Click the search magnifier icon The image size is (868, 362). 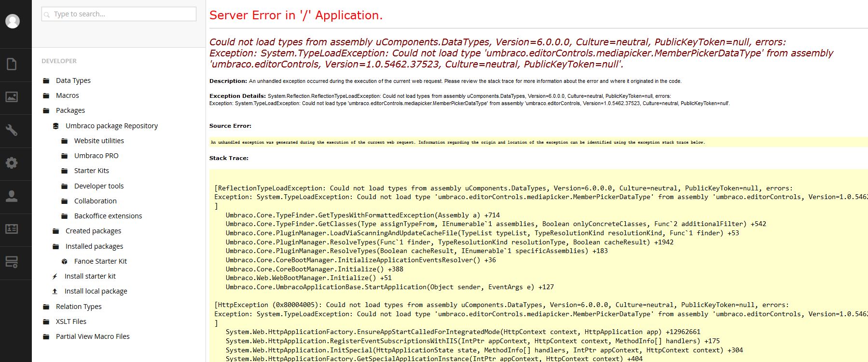coord(47,14)
